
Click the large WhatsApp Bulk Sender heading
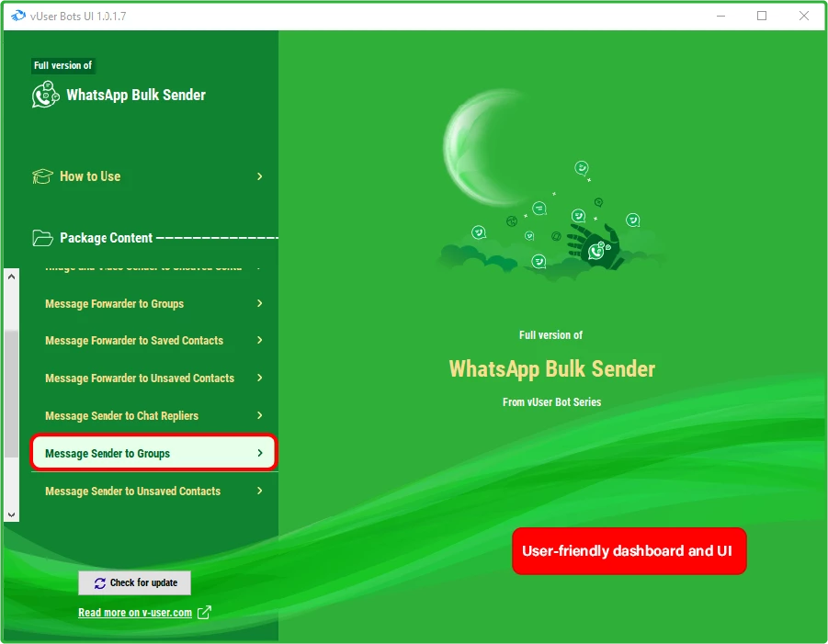tap(551, 369)
